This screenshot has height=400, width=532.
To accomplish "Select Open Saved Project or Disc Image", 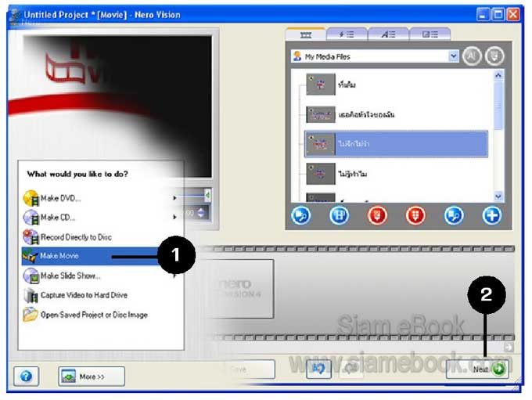I will point(100,315).
